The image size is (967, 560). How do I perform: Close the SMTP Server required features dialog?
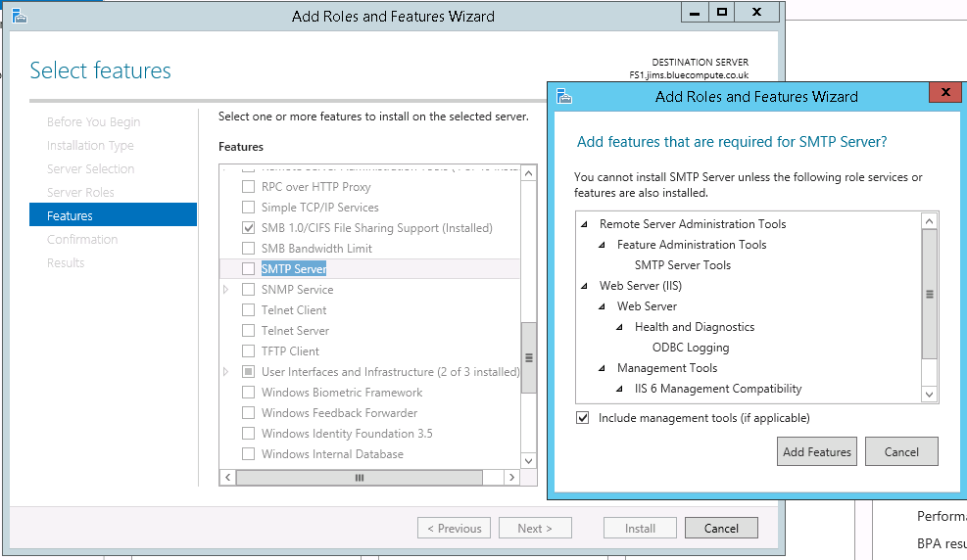point(944,93)
